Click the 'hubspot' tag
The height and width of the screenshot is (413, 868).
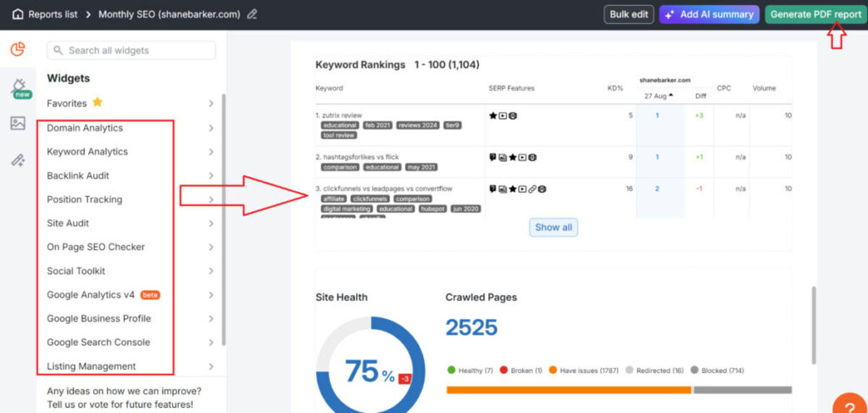[x=433, y=209]
